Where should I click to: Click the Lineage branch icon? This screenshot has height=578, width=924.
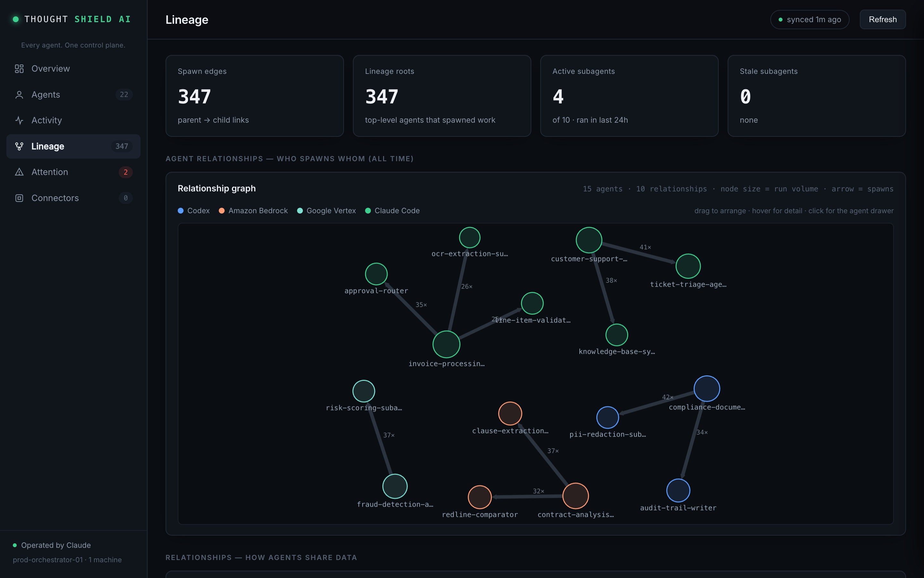pyautogui.click(x=19, y=146)
